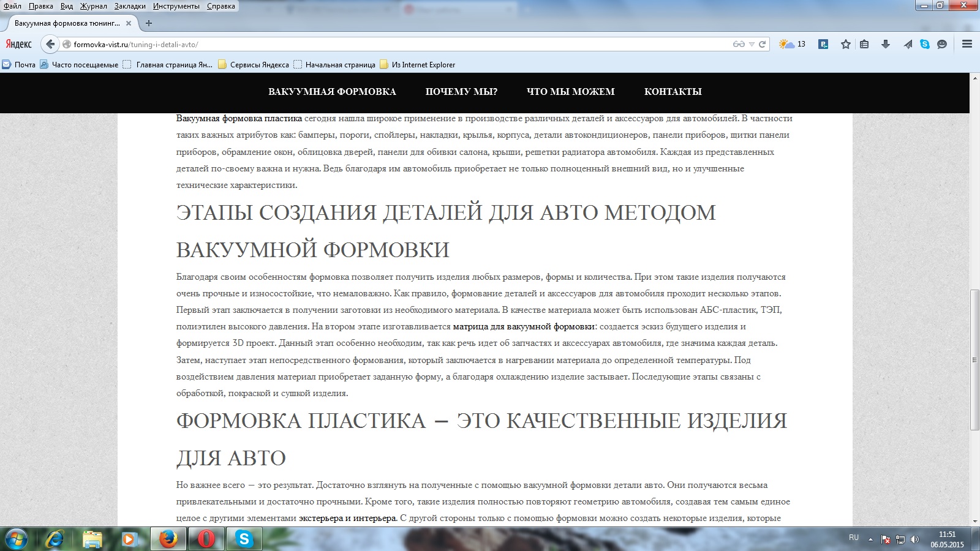Follow the Вакуумная формовка пластика link
980x551 pixels.
(x=239, y=118)
